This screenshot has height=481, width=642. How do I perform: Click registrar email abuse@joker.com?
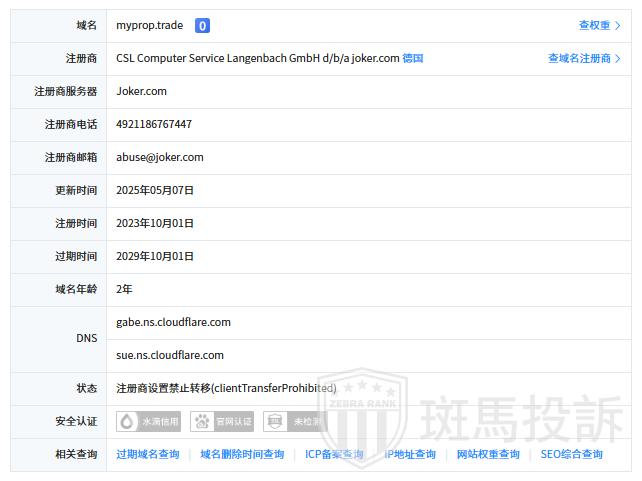(x=160, y=157)
